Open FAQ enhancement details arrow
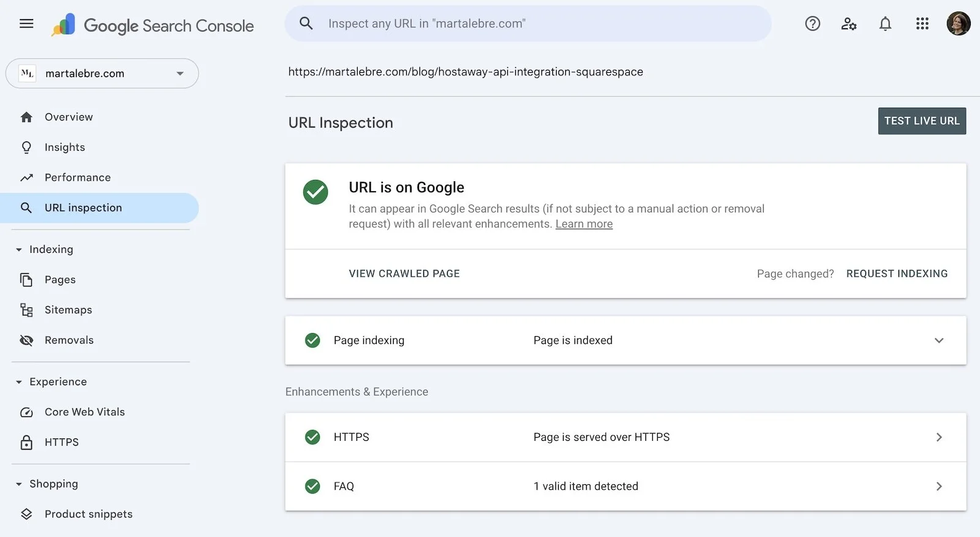The image size is (980, 537). click(939, 486)
